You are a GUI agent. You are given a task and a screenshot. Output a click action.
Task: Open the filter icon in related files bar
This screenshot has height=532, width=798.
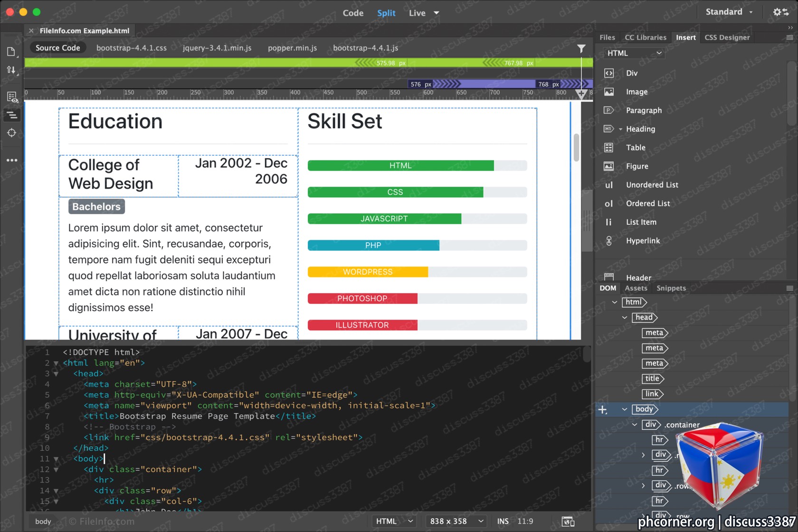581,48
